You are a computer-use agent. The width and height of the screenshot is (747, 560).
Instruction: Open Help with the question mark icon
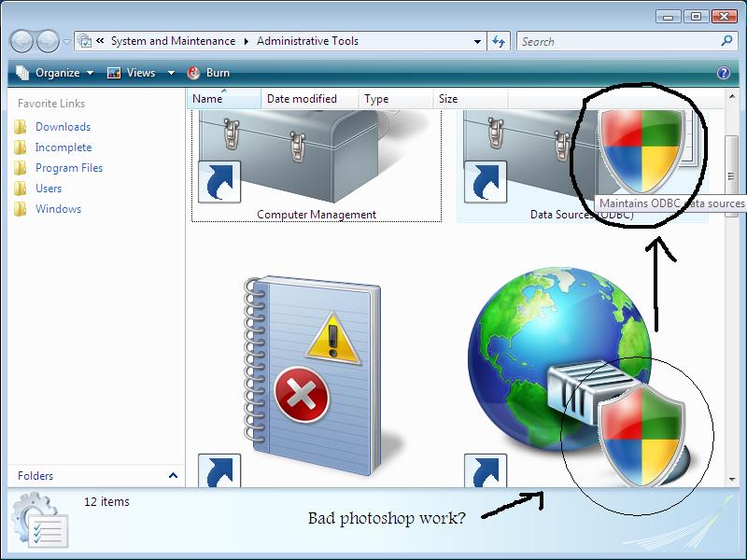(x=723, y=73)
